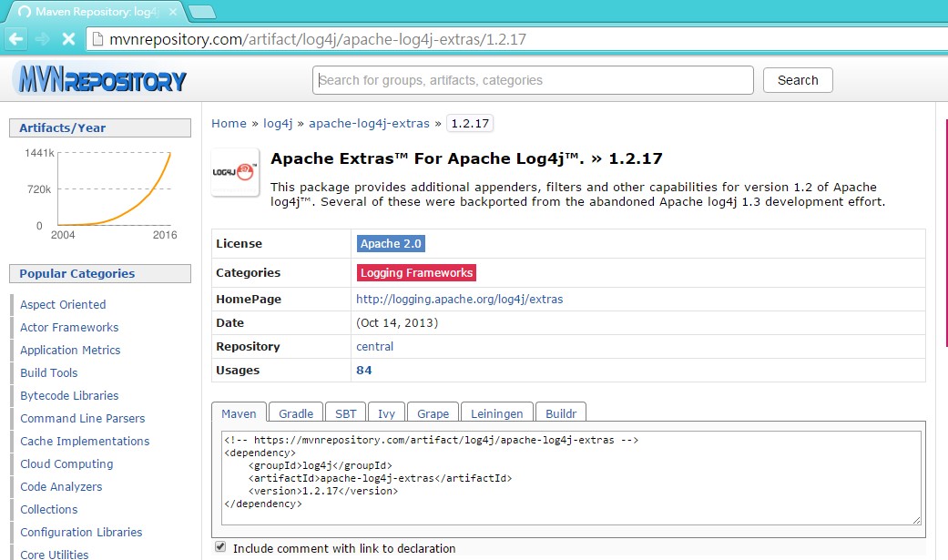Navigate back using the browser back arrow
This screenshot has width=948, height=560.
tap(15, 37)
